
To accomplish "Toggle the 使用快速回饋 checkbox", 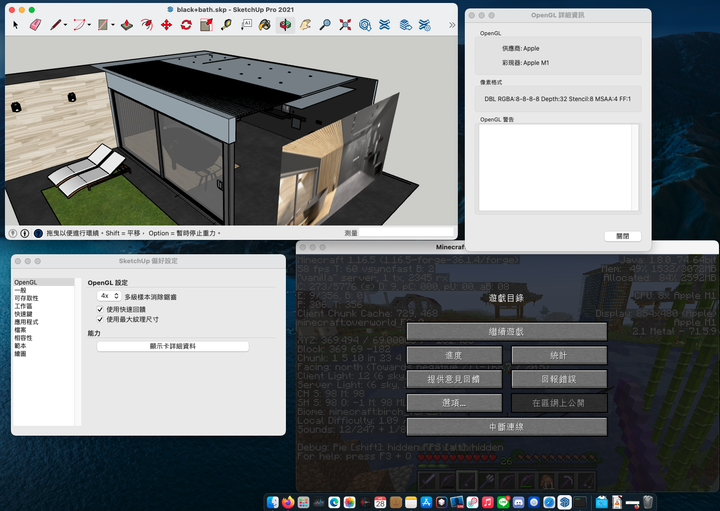I will [x=100, y=309].
